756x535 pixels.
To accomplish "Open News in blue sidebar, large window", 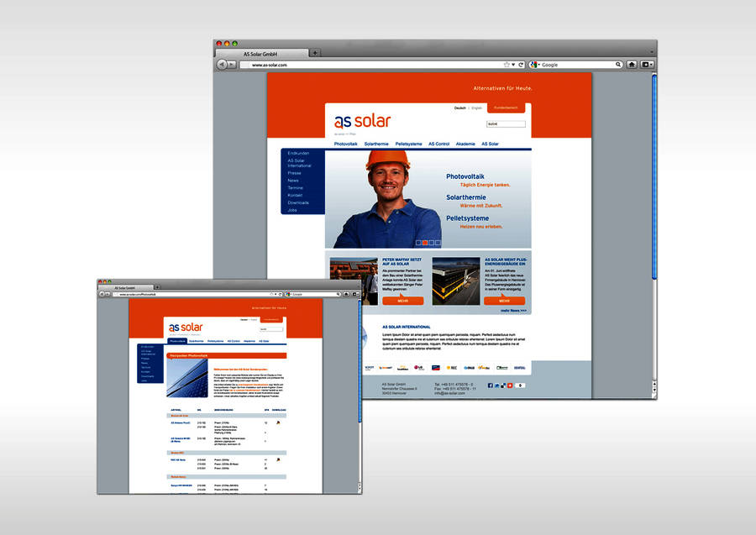I will point(293,181).
